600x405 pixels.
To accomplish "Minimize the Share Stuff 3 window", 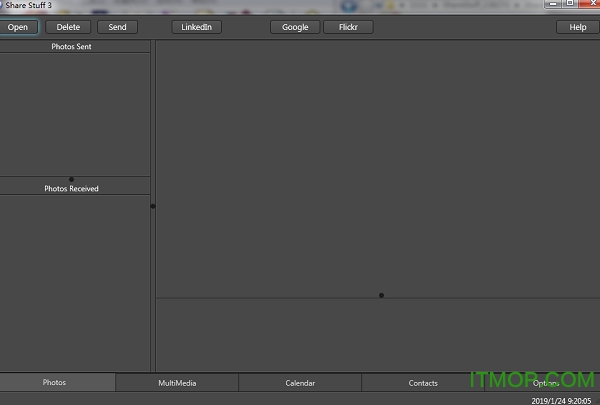I will coord(553,4).
